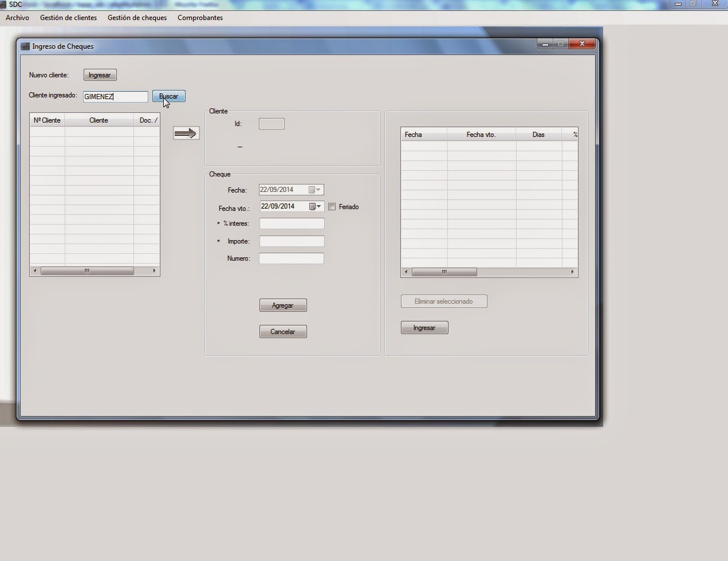Click the client list horizontal scrollbar
Viewport: 728px width, 561px height.
87,271
